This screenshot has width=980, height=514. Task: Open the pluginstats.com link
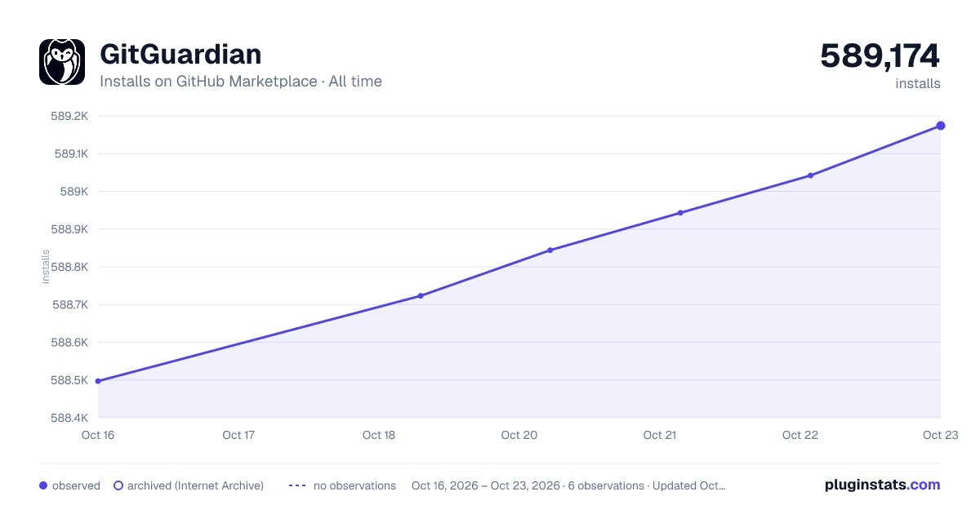tap(883, 485)
